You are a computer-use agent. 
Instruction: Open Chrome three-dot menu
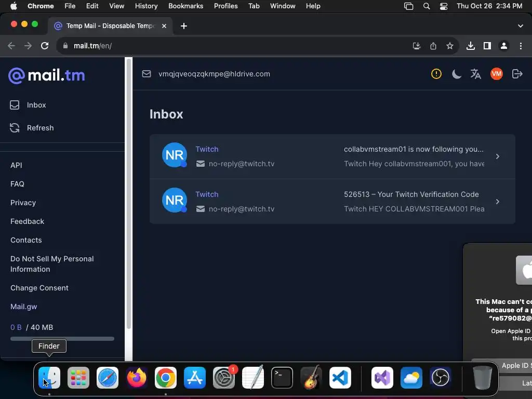click(521, 46)
